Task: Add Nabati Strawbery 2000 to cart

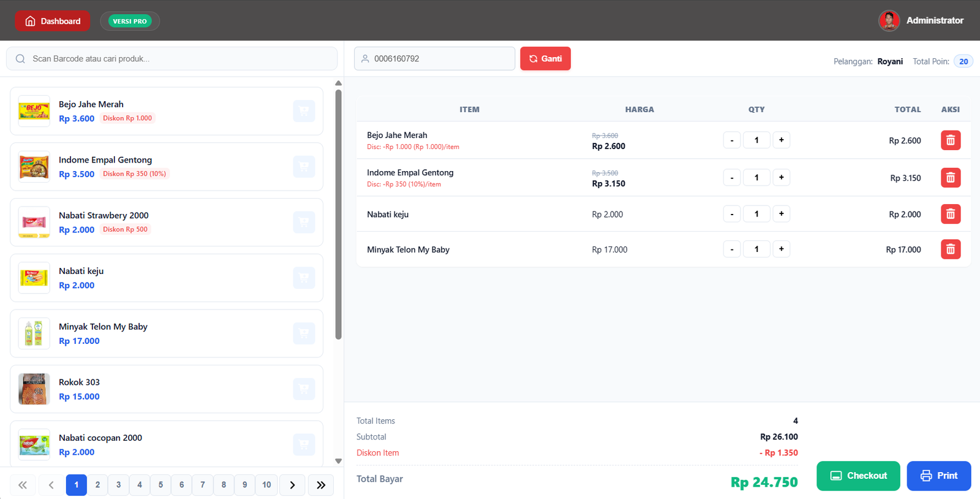Action: click(304, 222)
